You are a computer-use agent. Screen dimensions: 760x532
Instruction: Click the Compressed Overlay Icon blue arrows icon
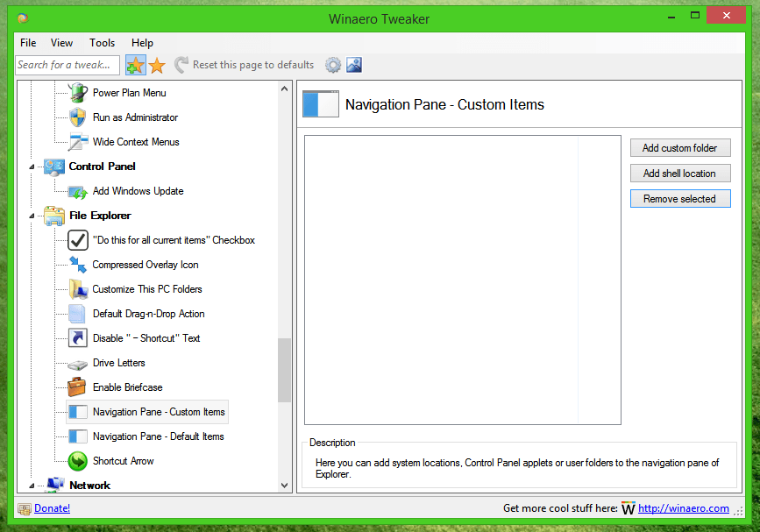tap(77, 265)
